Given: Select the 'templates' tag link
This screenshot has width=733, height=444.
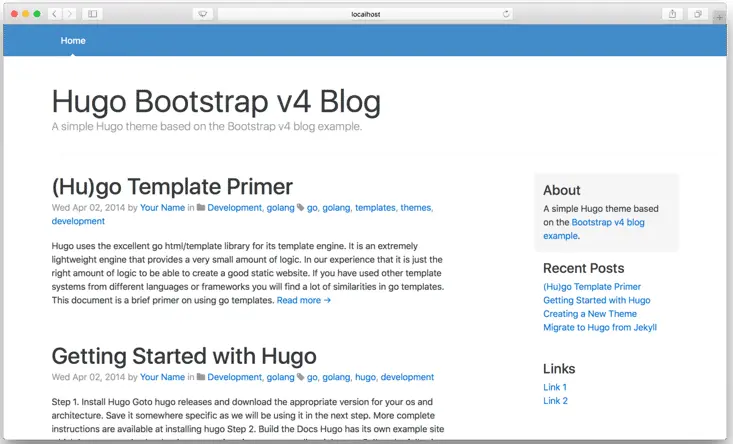Looking at the screenshot, I should (x=375, y=208).
